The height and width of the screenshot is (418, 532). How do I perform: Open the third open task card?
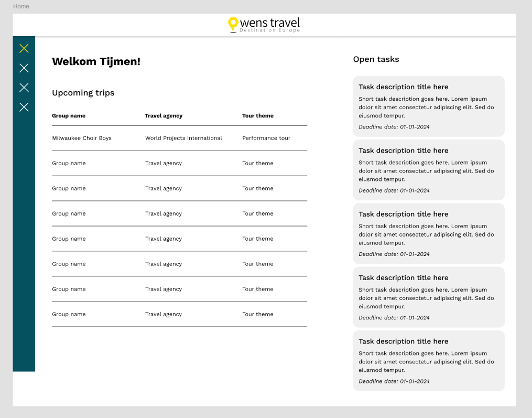click(429, 233)
